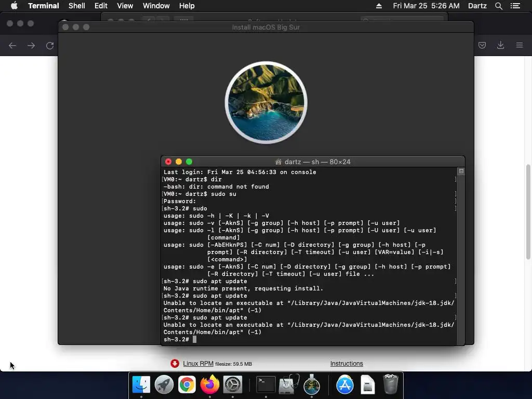Open Spotlight search magnifier icon

498,6
